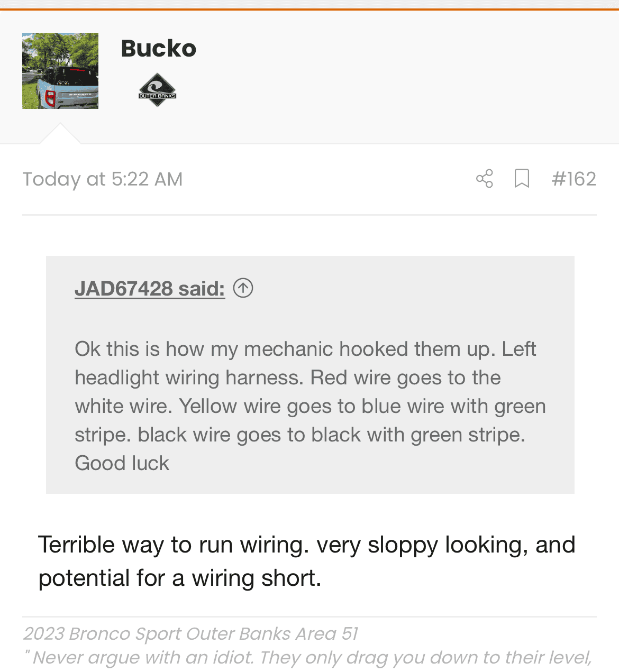
Task: Click the "JAD67428 said:" quote link
Action: [150, 289]
